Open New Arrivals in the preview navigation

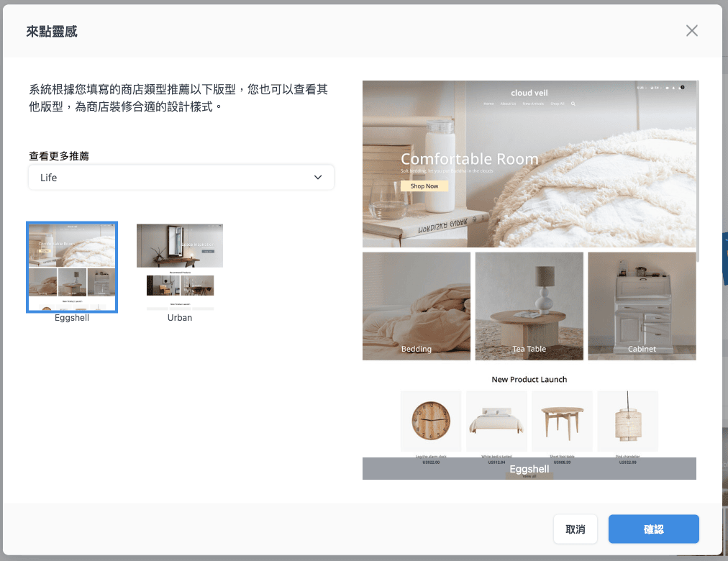pyautogui.click(x=533, y=104)
